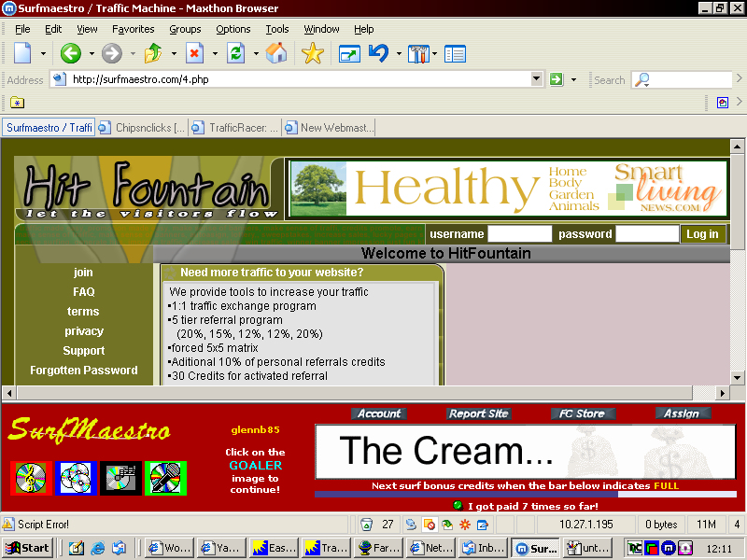Click the sidebar layout toolbar icon
Image resolution: width=747 pixels, height=560 pixels.
coord(455,54)
